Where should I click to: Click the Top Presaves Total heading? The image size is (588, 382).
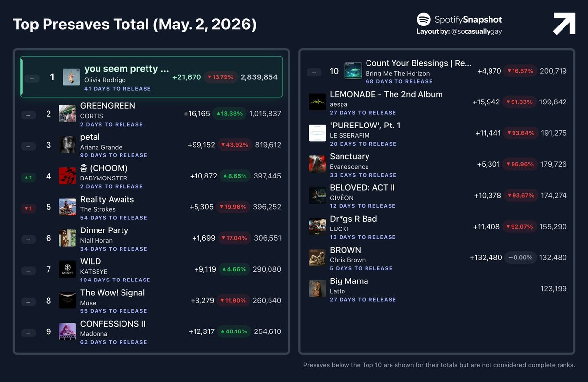pyautogui.click(x=135, y=25)
